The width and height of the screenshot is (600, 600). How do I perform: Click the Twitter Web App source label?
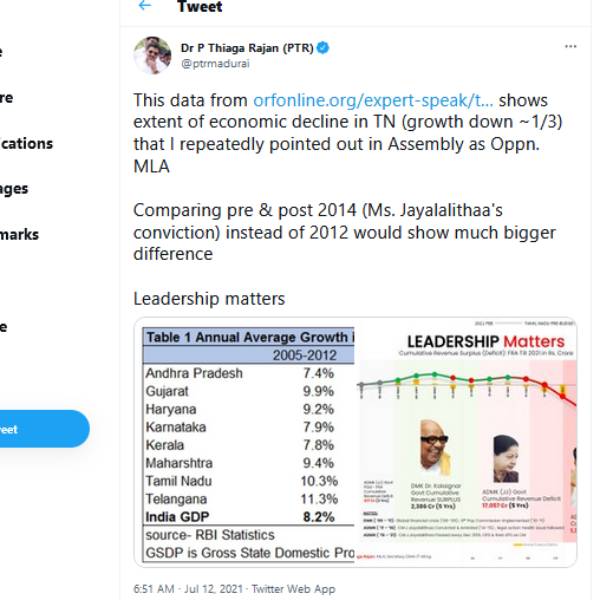tap(293, 589)
